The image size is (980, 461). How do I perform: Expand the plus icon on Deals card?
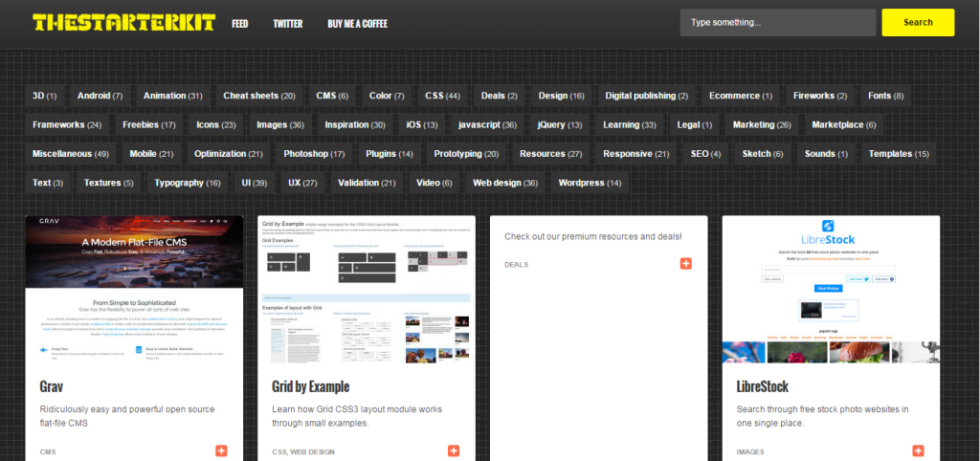686,263
